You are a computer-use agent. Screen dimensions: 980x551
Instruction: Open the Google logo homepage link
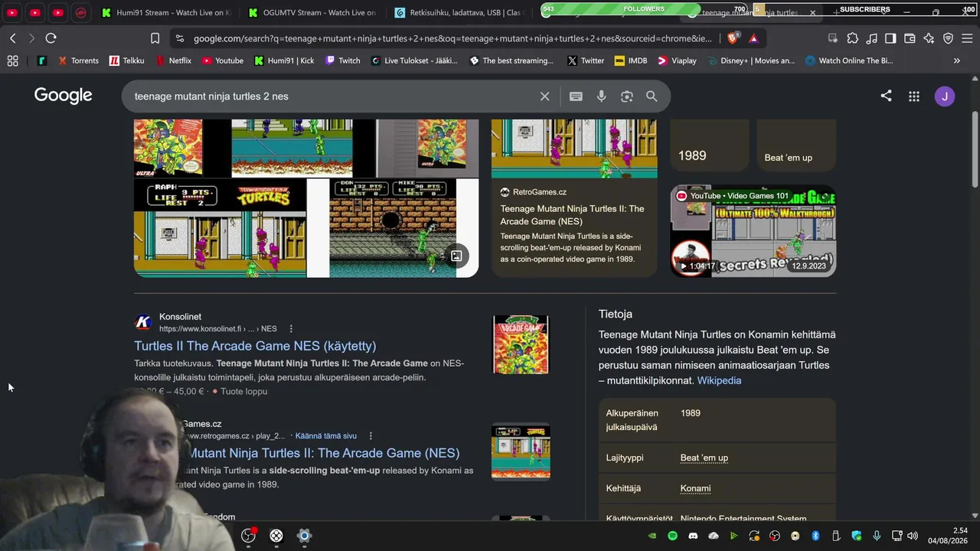click(x=63, y=96)
